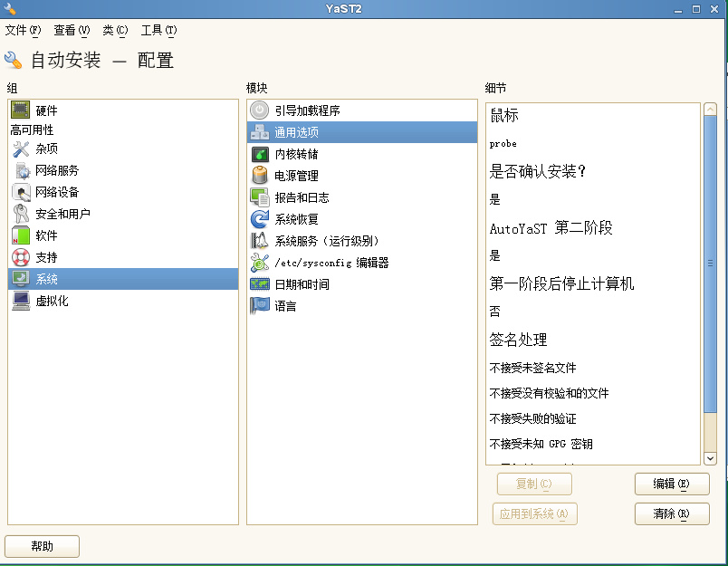Screen dimensions: 728x566
Task: Select the 电源管理 module label
Action: pyautogui.click(x=296, y=176)
